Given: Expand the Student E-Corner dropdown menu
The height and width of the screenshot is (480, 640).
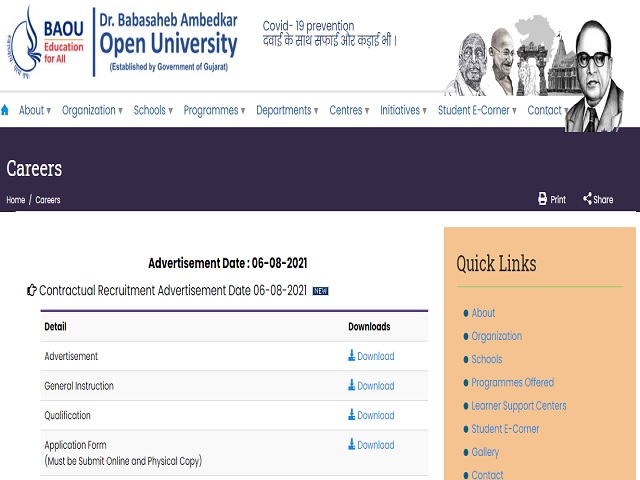Looking at the screenshot, I should [x=477, y=110].
